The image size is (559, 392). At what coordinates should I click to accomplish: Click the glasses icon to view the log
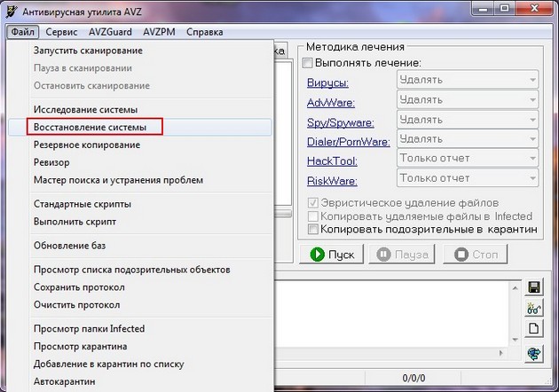534,308
